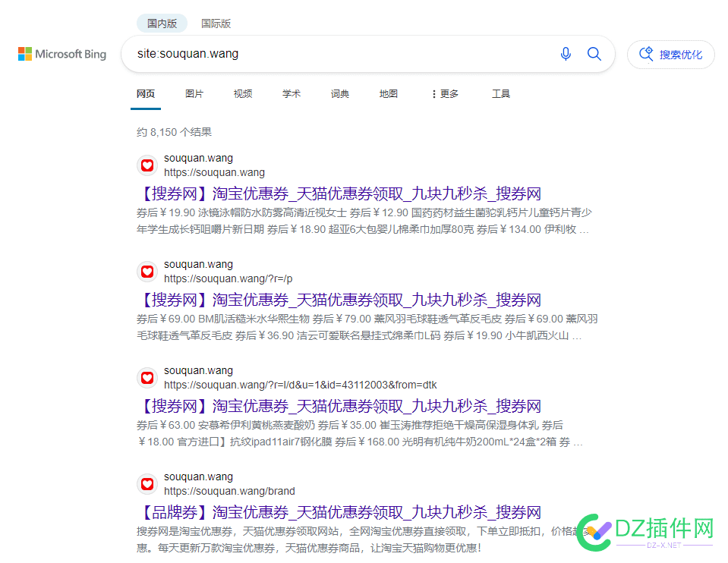Screen dimensions: 728x563
Task: Click favicon of https://souquan.wang result
Action: point(147,165)
